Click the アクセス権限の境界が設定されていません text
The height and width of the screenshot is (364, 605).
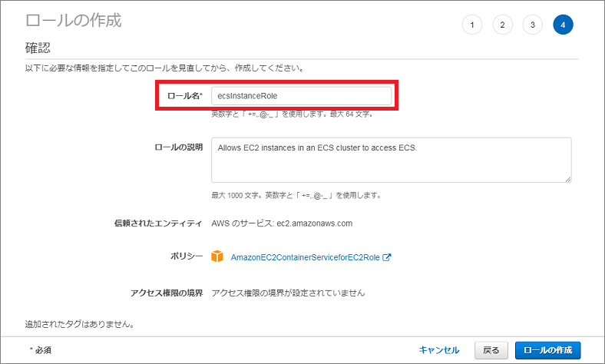click(288, 293)
